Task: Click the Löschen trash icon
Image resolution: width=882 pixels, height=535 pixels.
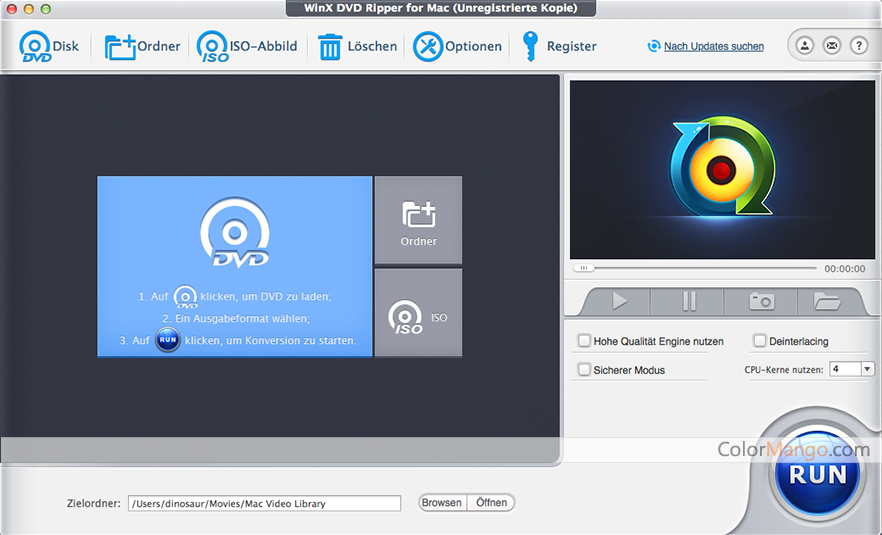Action: tap(330, 47)
